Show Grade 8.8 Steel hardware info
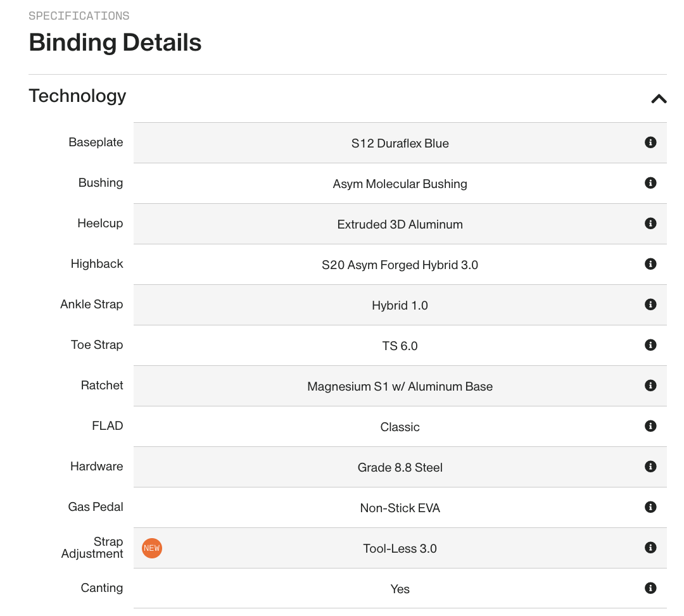The height and width of the screenshot is (616, 684). pyautogui.click(x=650, y=467)
